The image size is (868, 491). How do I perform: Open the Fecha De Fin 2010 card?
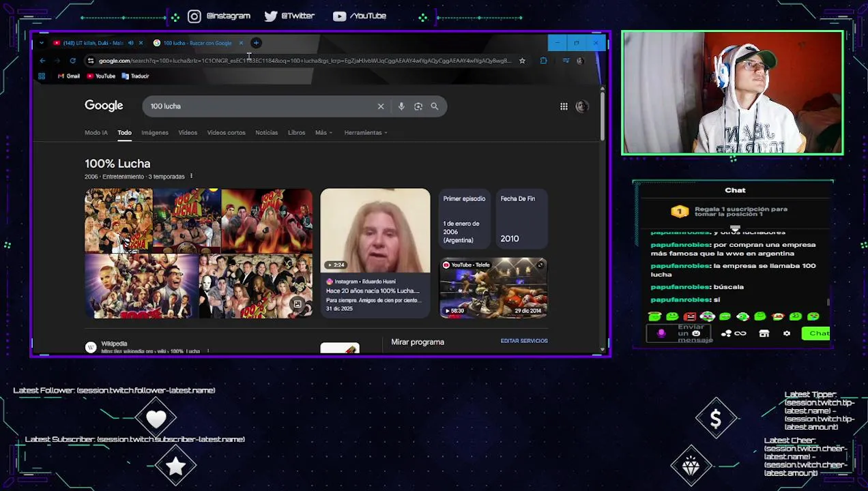pyautogui.click(x=523, y=219)
